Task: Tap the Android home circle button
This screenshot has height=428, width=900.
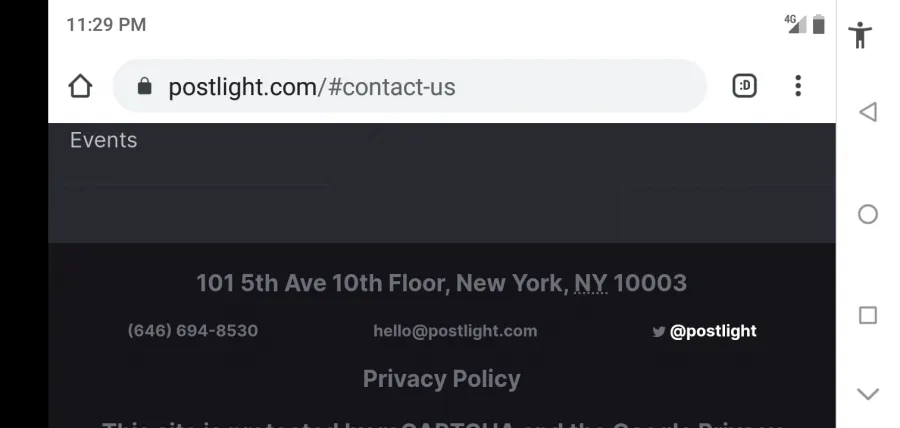Action: click(868, 214)
